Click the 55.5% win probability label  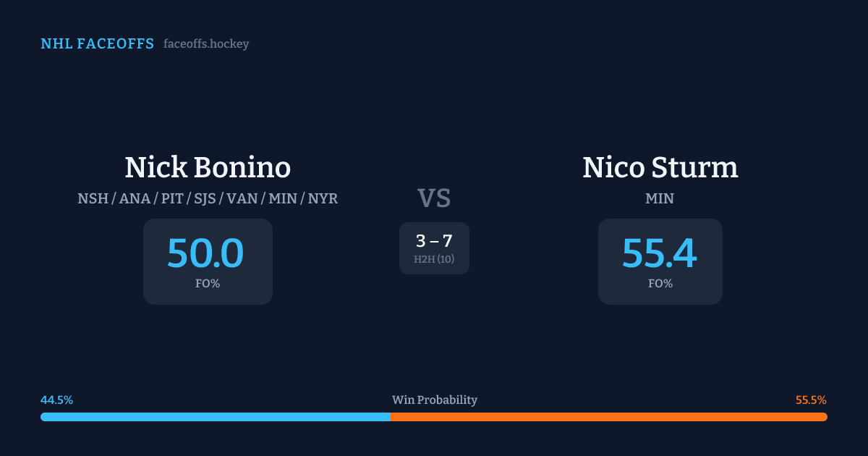tap(811, 400)
